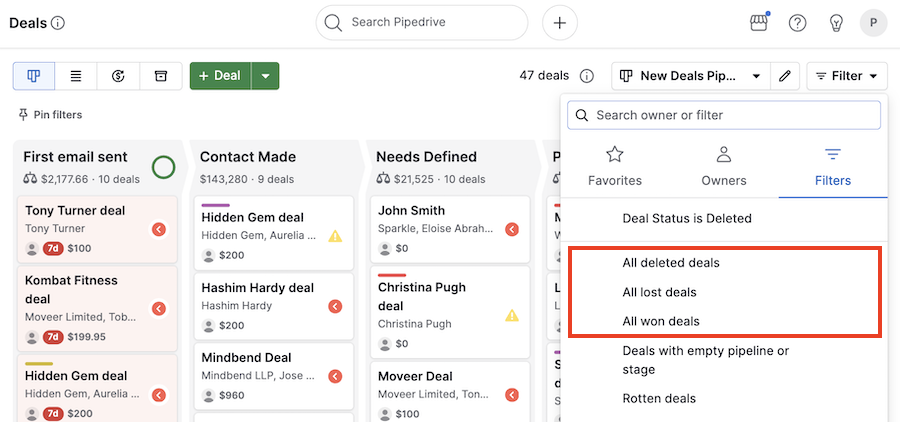Expand the green Deal button dropdown arrow
Viewport: 900px width, 422px height.
tap(265, 76)
